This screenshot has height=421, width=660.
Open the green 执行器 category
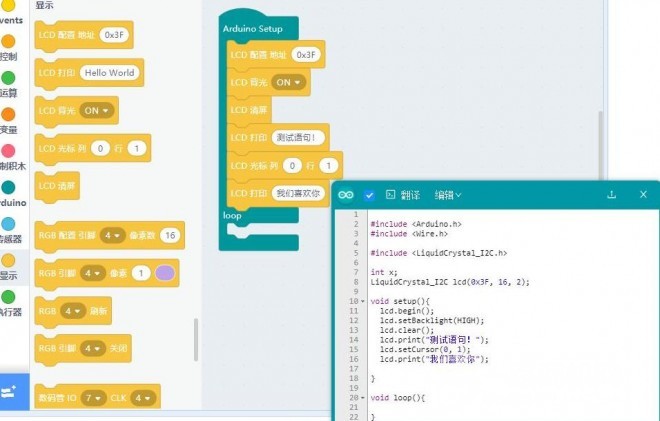8,297
